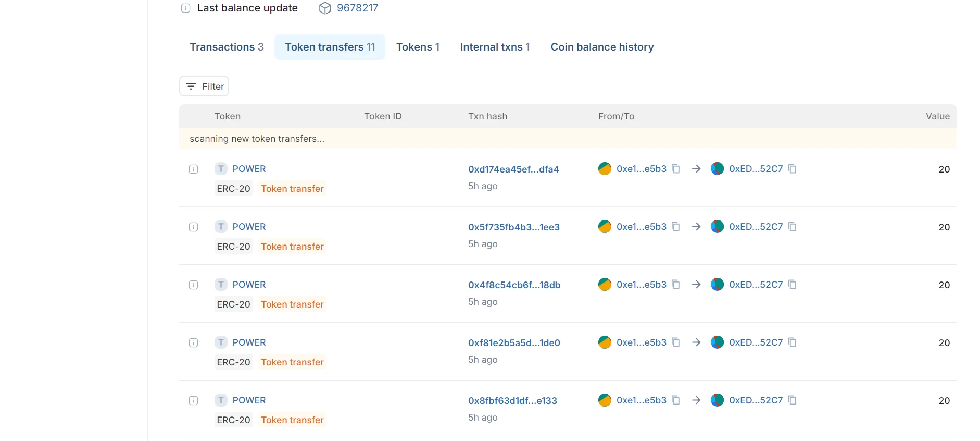Image resolution: width=980 pixels, height=441 pixels.
Task: Copy recipient address in 0xd174ea45ef...dfa4 row
Action: (793, 169)
